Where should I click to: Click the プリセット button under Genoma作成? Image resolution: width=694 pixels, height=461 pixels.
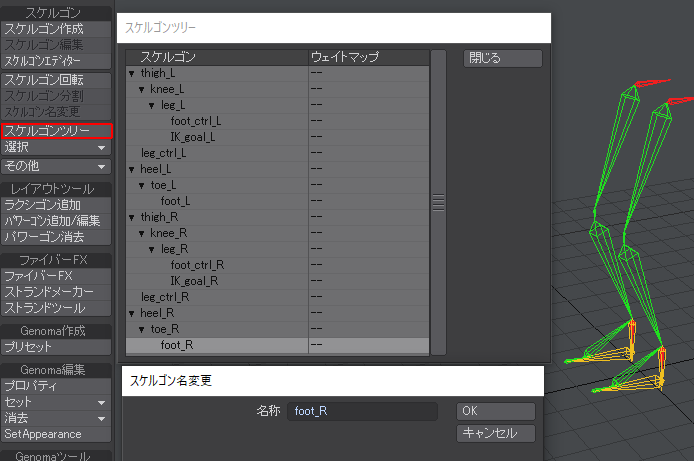pos(56,347)
